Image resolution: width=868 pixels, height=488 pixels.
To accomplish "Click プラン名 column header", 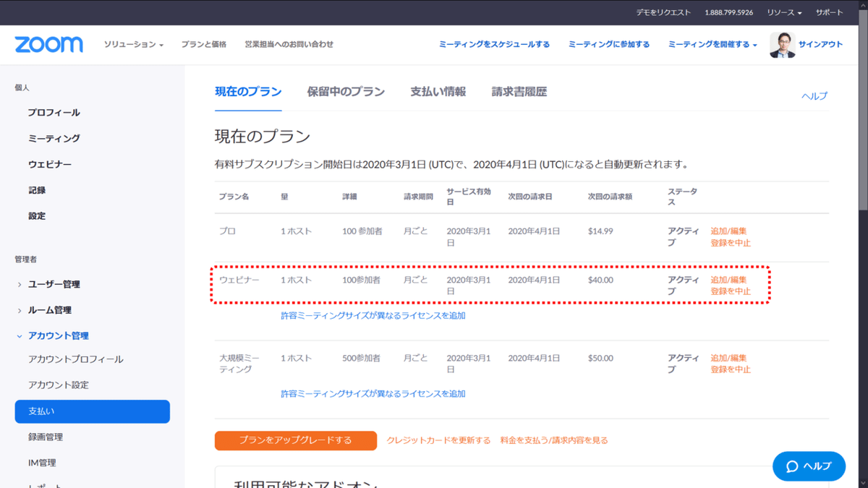I will click(234, 197).
